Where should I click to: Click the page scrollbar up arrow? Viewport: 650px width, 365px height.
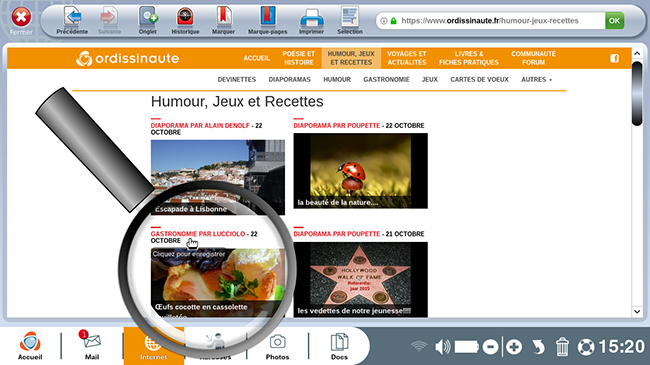coord(637,54)
